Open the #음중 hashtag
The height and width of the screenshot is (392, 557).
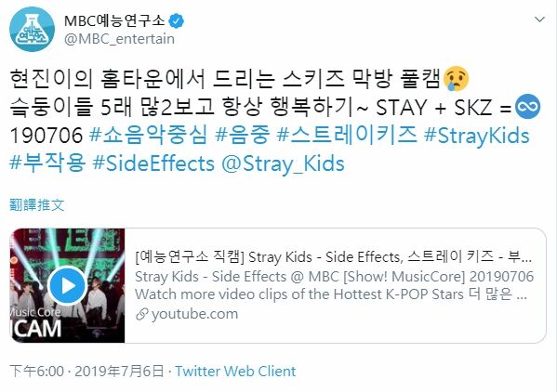pyautogui.click(x=243, y=136)
